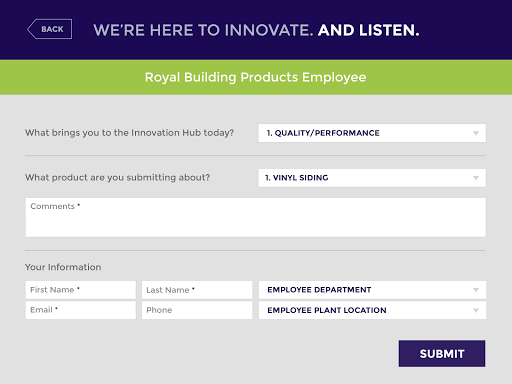Open the Vinyl Siding product dropdown
The image size is (512, 384).
[372, 178]
